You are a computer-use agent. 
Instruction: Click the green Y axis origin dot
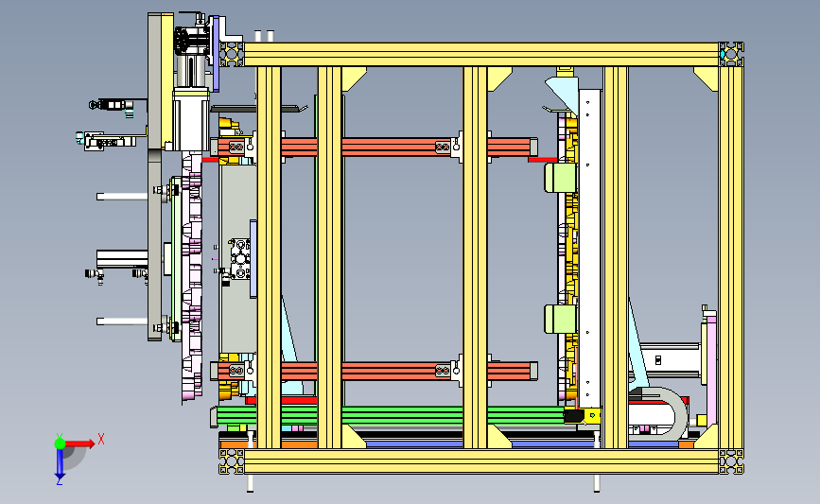(60, 443)
